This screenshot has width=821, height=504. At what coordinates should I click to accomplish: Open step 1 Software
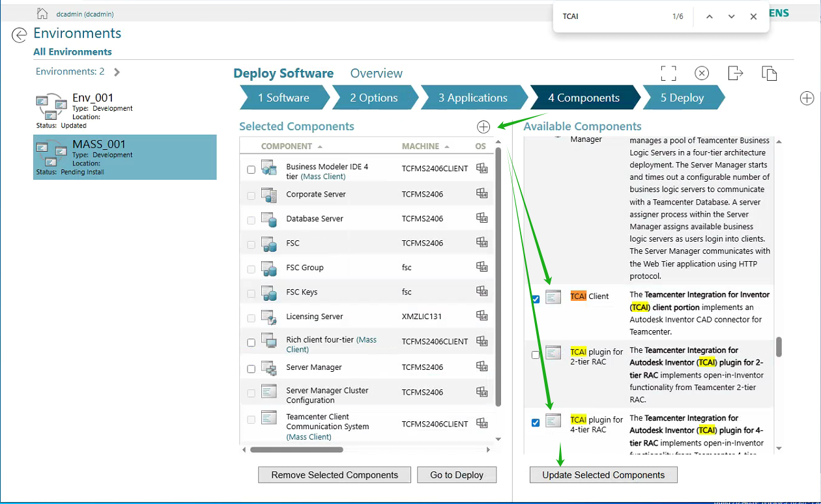pos(283,98)
